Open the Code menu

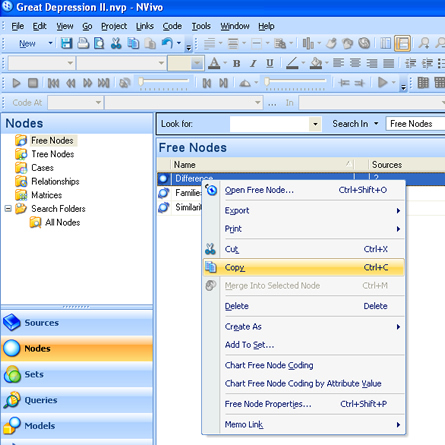pyautogui.click(x=172, y=26)
